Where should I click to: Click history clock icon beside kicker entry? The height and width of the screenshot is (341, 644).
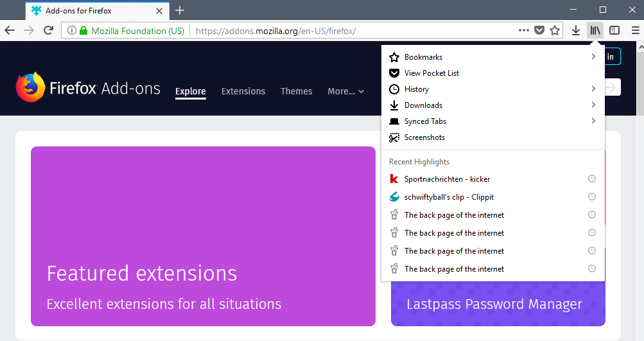pyautogui.click(x=592, y=179)
